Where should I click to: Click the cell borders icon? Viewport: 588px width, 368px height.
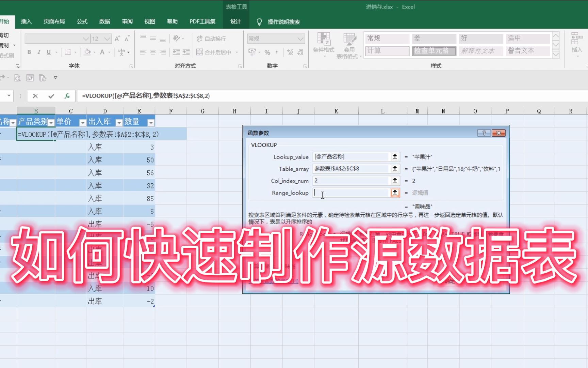coord(68,52)
